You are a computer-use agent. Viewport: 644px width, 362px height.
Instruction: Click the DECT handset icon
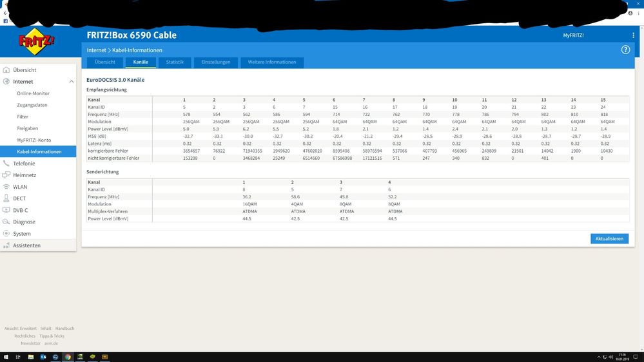coord(6,198)
